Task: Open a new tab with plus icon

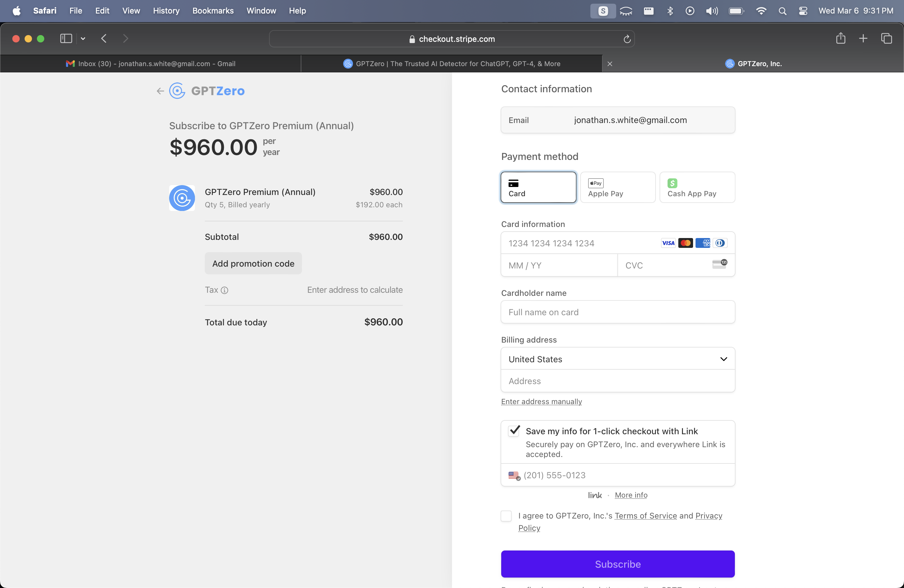Action: pyautogui.click(x=863, y=38)
